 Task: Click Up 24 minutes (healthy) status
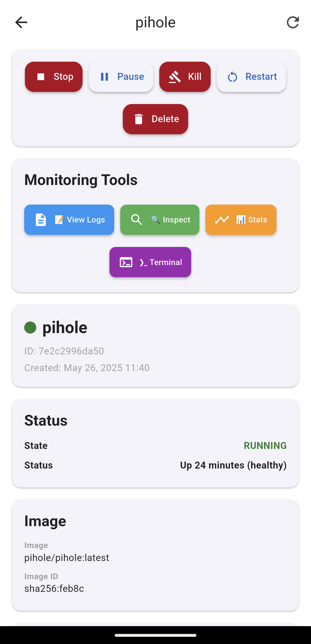click(x=233, y=465)
